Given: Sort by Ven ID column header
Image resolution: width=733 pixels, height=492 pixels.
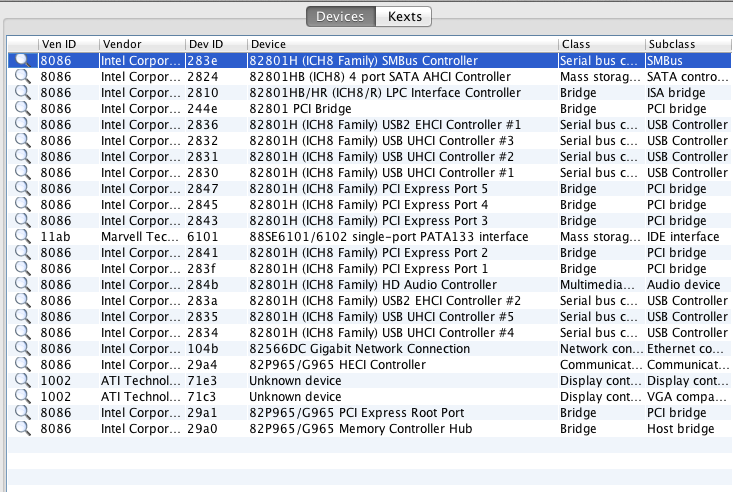Looking at the screenshot, I should pos(66,45).
